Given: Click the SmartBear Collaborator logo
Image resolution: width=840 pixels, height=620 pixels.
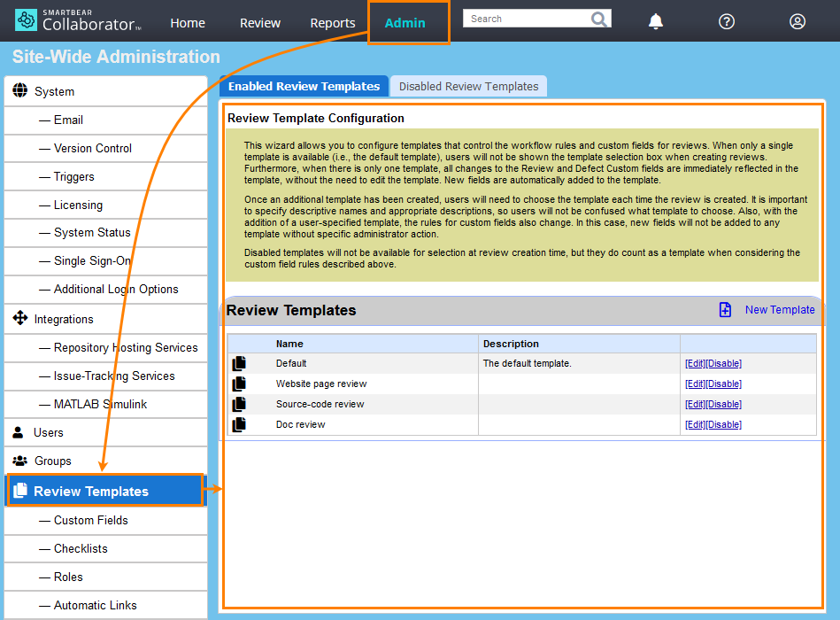Looking at the screenshot, I should tap(78, 19).
